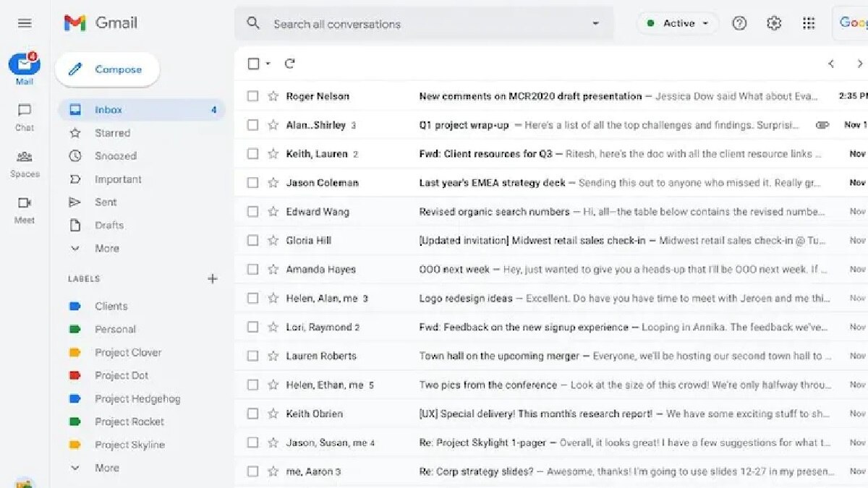
Task: Switch to Chat in the left rail
Action: tap(24, 116)
